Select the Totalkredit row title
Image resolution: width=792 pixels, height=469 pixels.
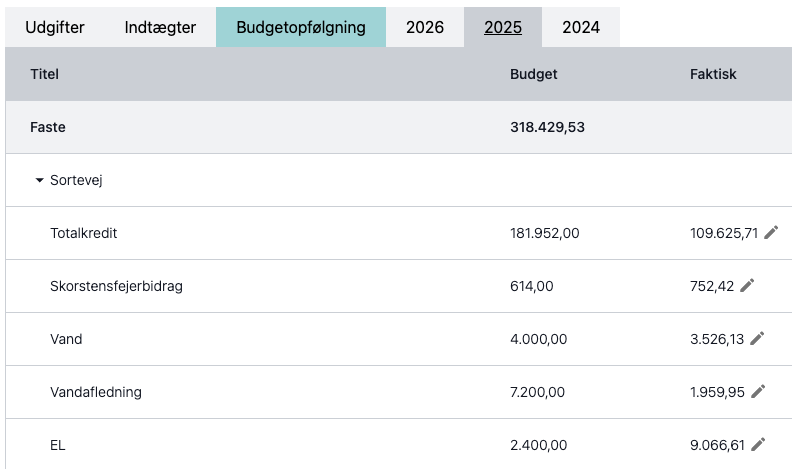click(84, 233)
